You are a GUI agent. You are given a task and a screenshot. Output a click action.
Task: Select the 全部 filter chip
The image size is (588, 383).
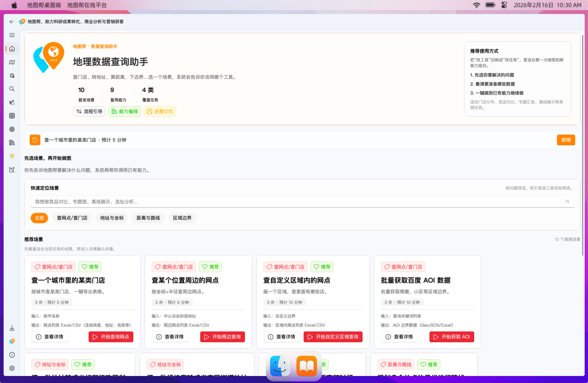click(39, 218)
